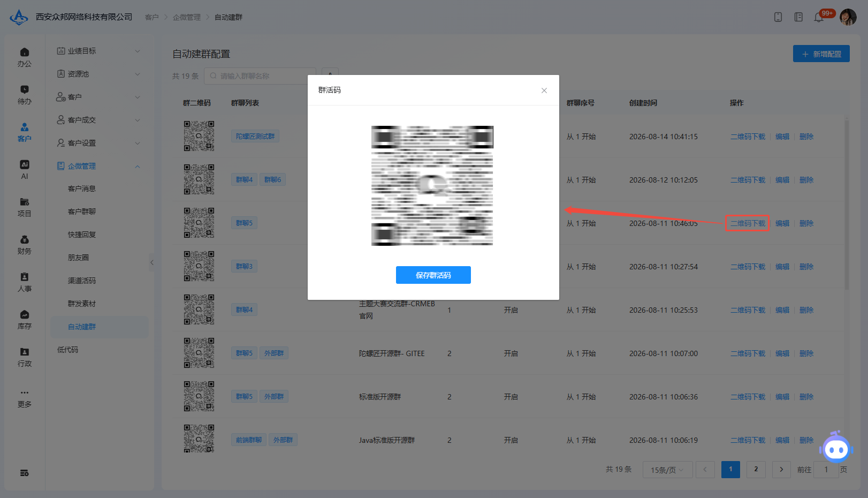Viewport: 868px width, 498px height.
Task: Click 编辑 for the 10:25:53 row
Action: pos(782,310)
